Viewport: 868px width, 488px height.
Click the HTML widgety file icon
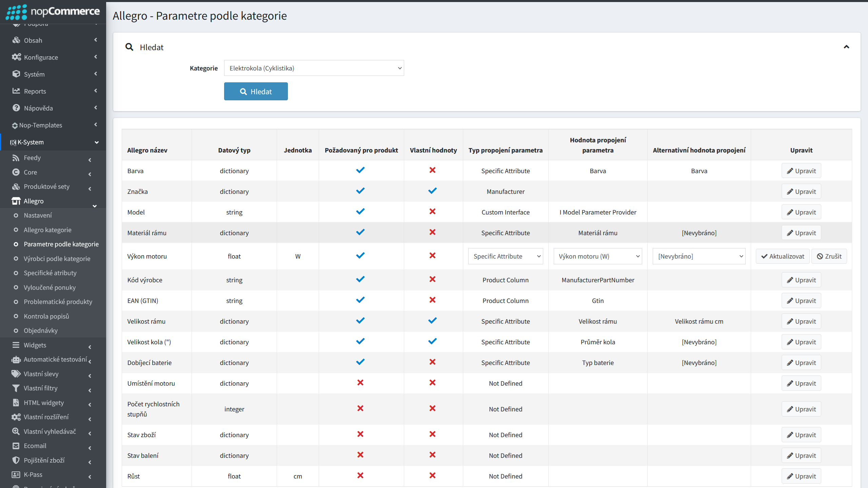(x=16, y=403)
